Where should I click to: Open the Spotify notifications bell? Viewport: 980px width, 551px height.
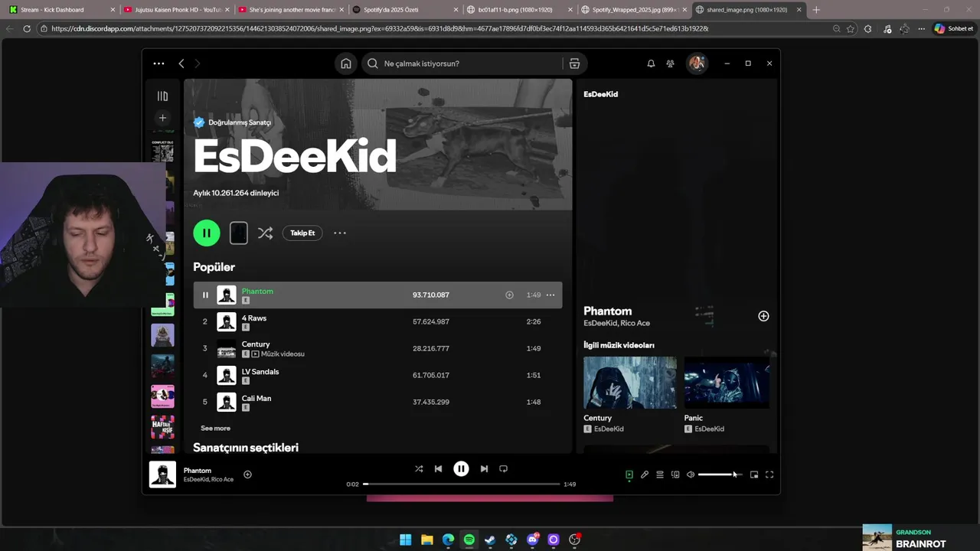point(651,64)
